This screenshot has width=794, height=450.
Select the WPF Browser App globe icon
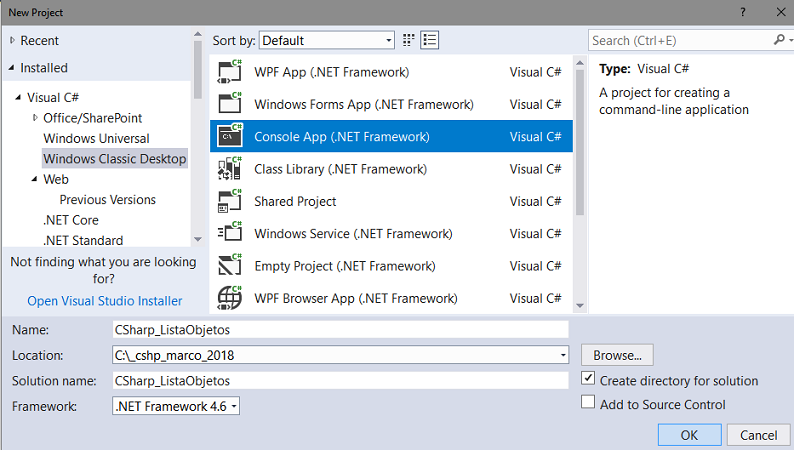coord(229,298)
